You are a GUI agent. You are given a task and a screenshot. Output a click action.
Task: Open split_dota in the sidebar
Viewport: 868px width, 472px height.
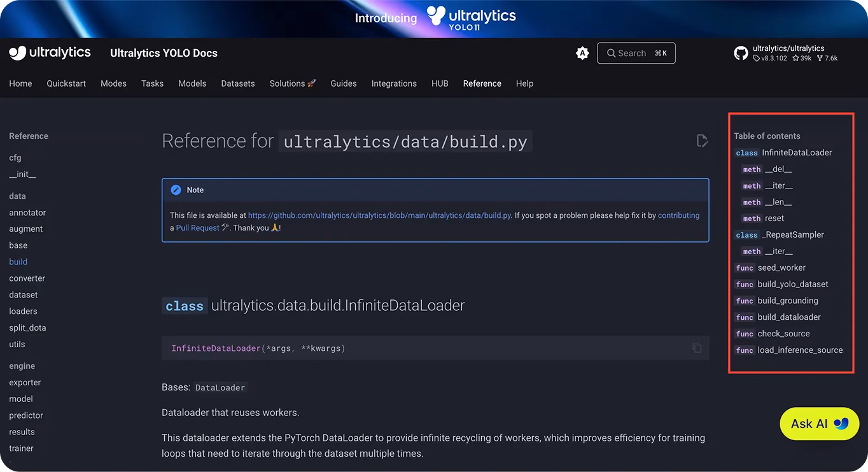[27, 328]
